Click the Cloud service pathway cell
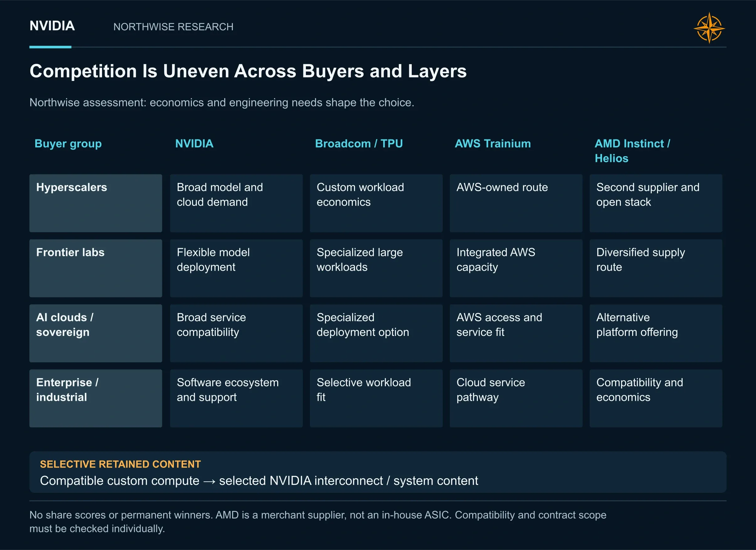Image resolution: width=756 pixels, height=550 pixels. (516, 398)
